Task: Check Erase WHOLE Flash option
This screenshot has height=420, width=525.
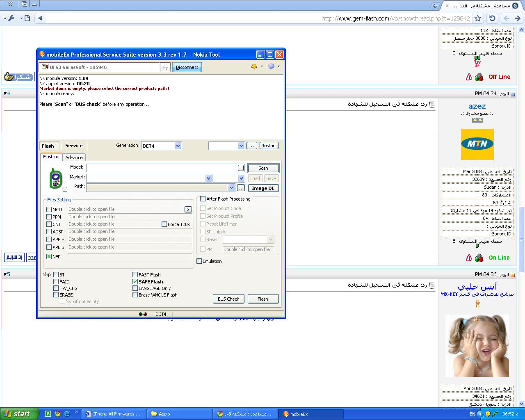Action: click(x=135, y=295)
